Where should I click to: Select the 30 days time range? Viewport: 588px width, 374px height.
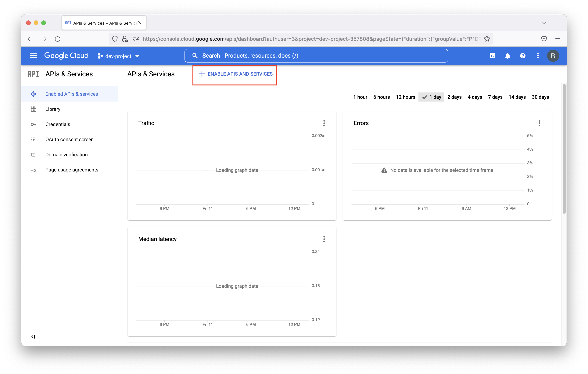(x=540, y=97)
